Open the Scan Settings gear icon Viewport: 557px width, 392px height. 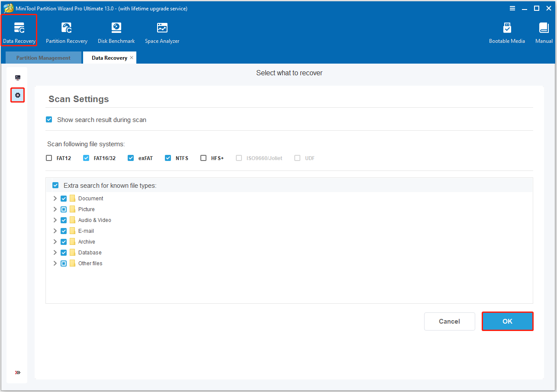[x=17, y=95]
